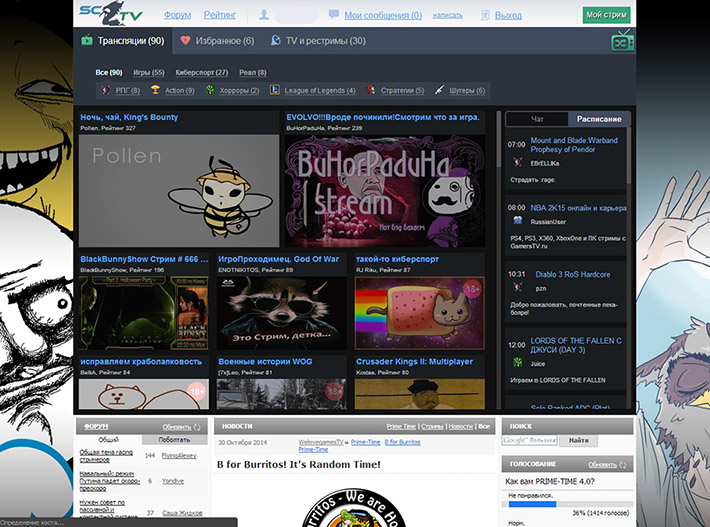
Task: Click the user profile avatar icon
Action: click(x=264, y=15)
